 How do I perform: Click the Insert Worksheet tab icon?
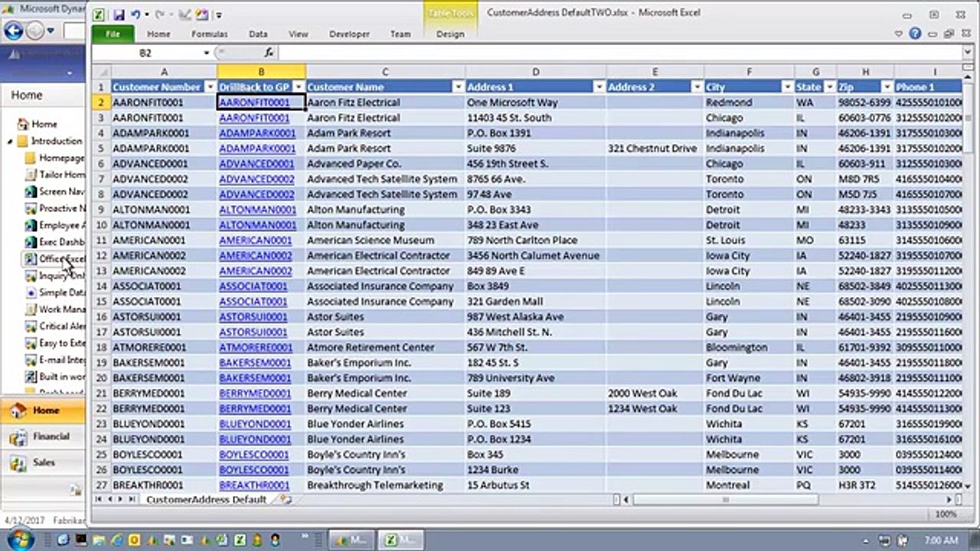[x=286, y=499]
